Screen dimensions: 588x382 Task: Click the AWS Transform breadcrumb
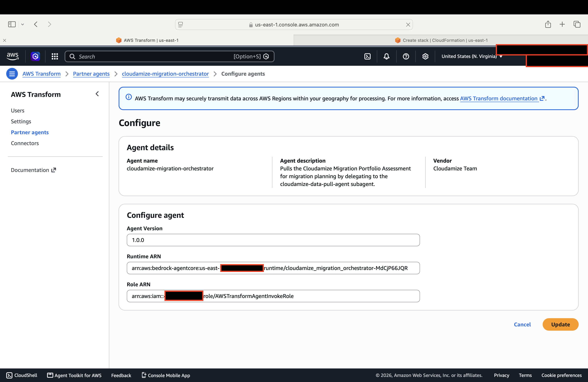41,74
